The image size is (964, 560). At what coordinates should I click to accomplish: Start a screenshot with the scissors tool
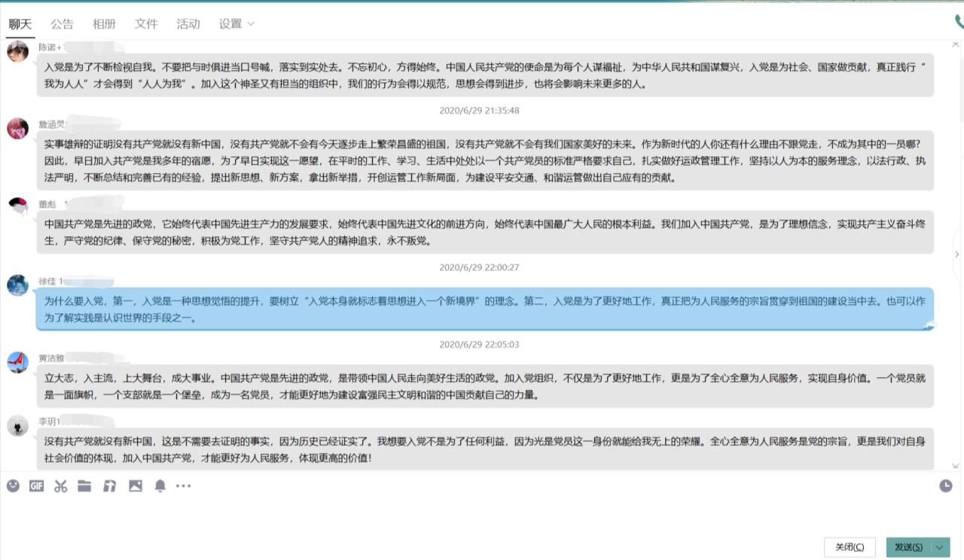tap(60, 486)
